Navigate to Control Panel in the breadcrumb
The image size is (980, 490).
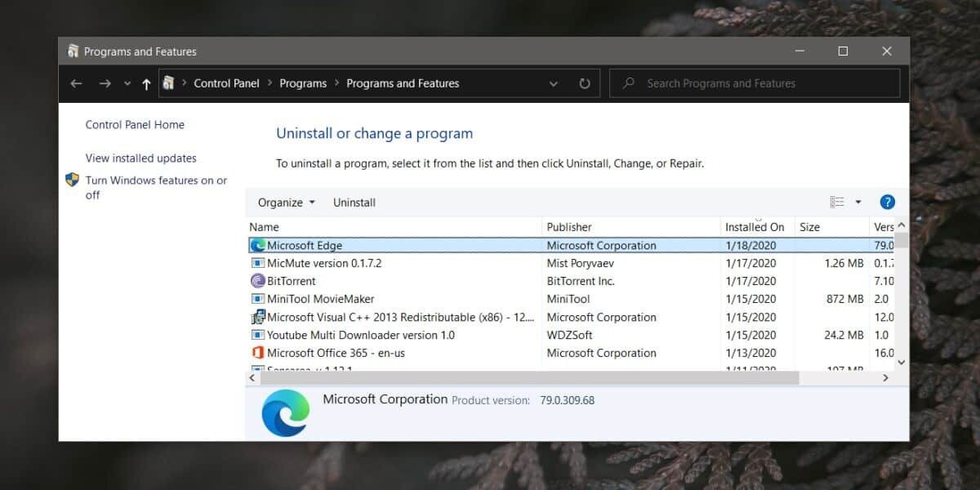(226, 82)
